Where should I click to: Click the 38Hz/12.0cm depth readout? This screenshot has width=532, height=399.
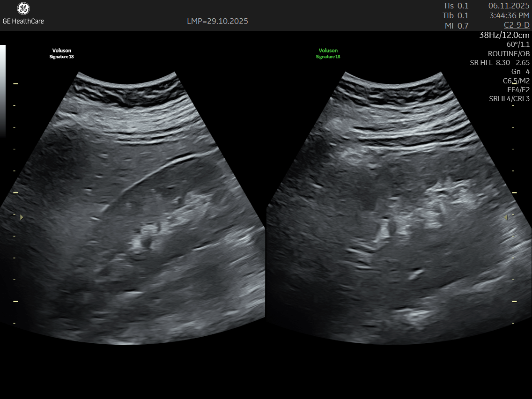(x=504, y=35)
